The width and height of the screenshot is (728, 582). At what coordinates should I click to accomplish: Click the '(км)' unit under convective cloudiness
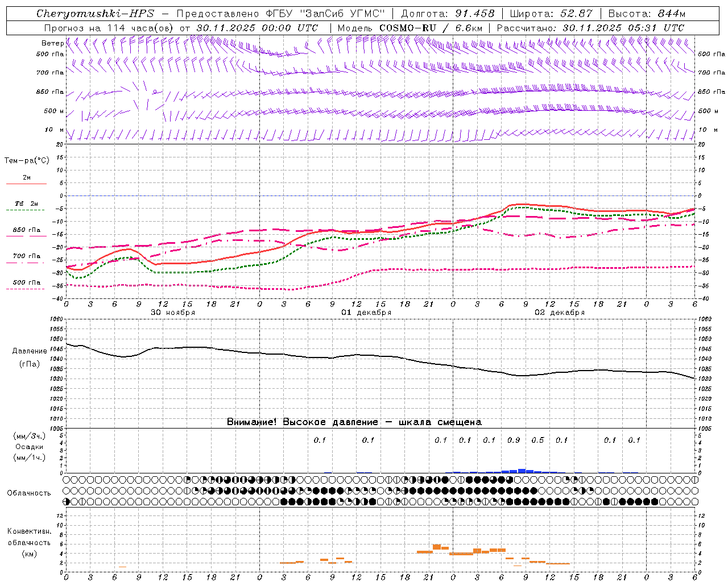pos(29,553)
